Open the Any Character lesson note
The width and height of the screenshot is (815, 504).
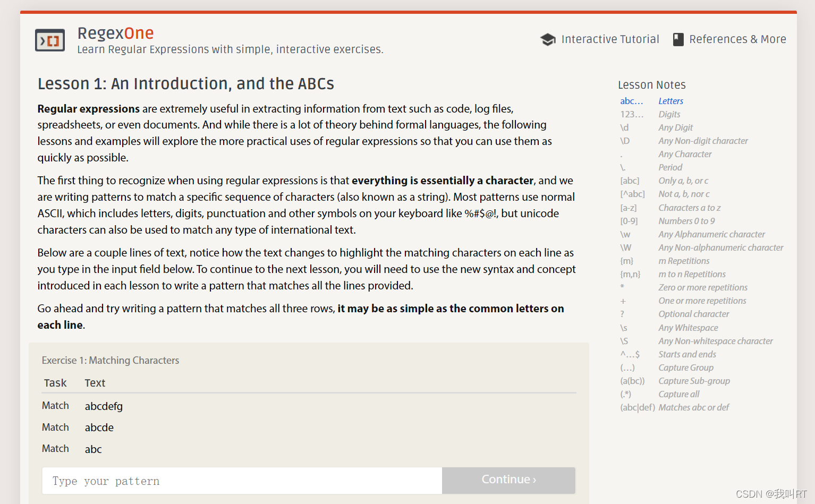(685, 154)
